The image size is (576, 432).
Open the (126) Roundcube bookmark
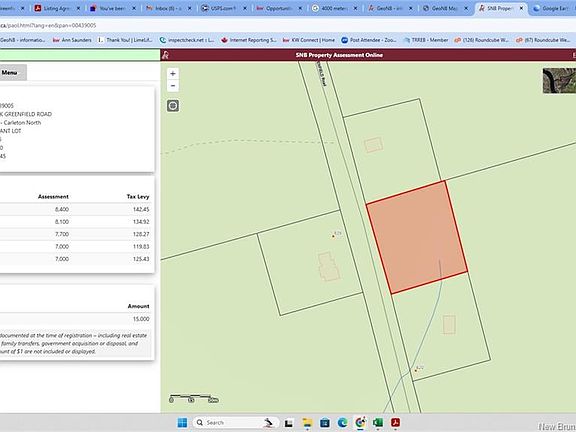482,40
